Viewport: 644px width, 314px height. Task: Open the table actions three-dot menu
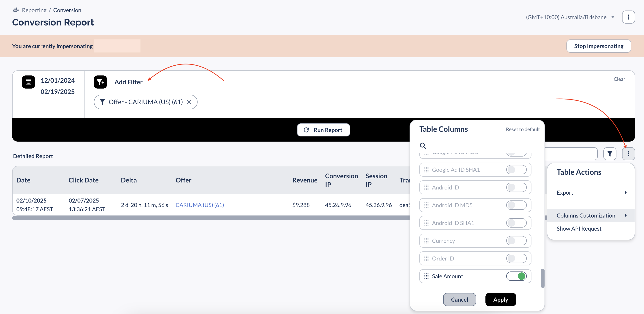[x=628, y=154]
